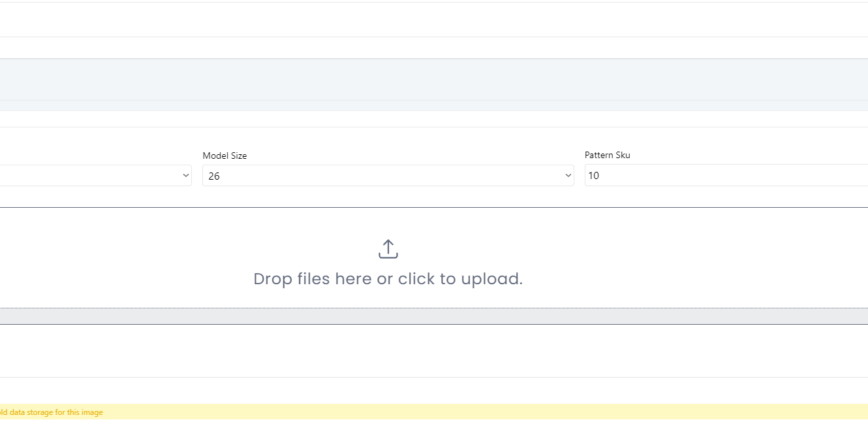Image resolution: width=868 pixels, height=426 pixels.
Task: Click "Drop files here or click to upload" text
Action: pos(388,279)
